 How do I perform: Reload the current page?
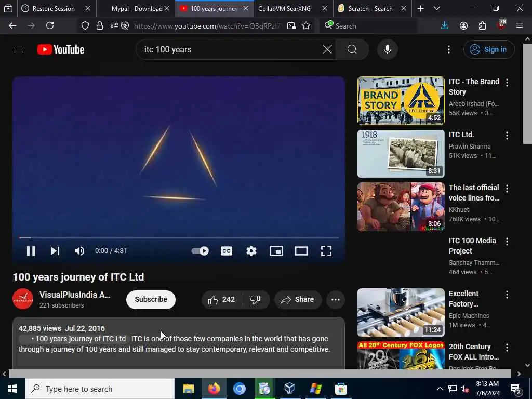(x=50, y=26)
